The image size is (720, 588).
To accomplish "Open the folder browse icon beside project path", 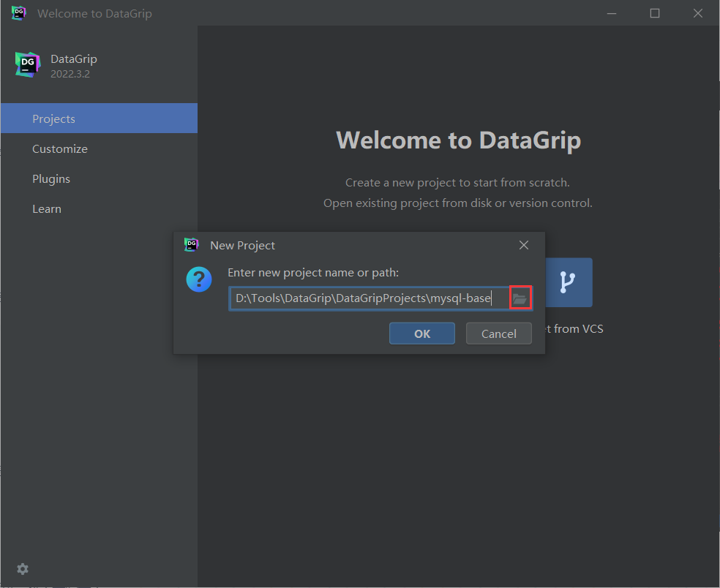I will [x=520, y=298].
